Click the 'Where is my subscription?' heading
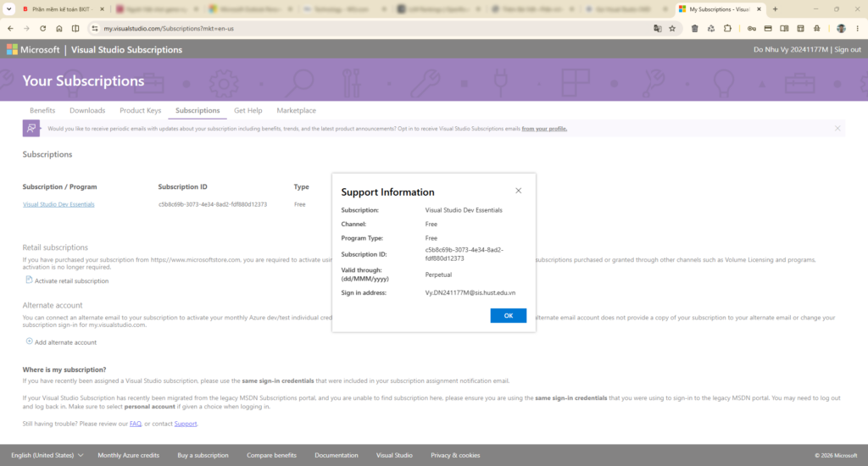868x466 pixels. [64, 369]
